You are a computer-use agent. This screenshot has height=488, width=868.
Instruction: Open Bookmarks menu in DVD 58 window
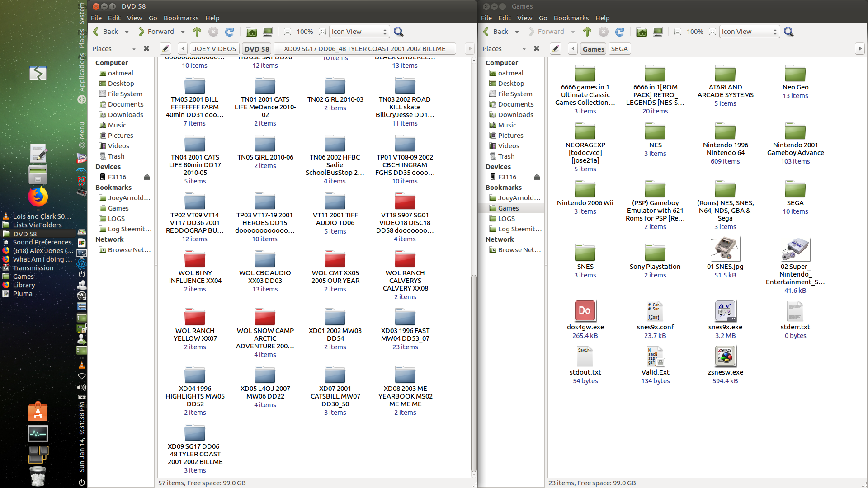pos(181,18)
